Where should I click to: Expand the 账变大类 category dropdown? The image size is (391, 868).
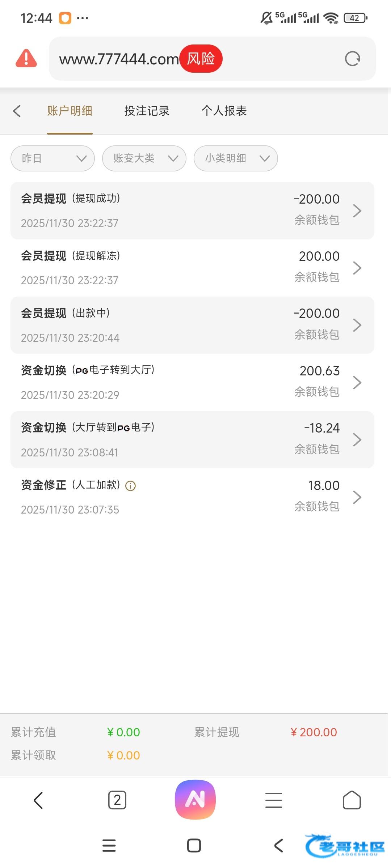coord(144,158)
